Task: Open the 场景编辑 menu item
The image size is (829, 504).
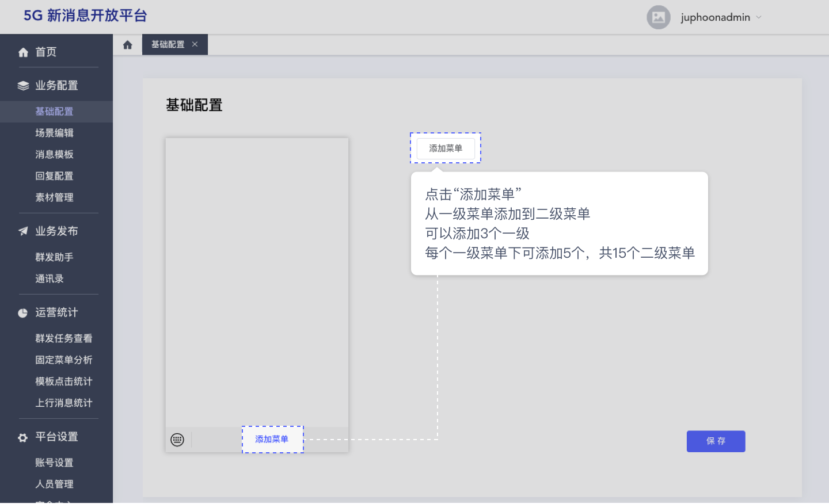Action: pyautogui.click(x=55, y=133)
